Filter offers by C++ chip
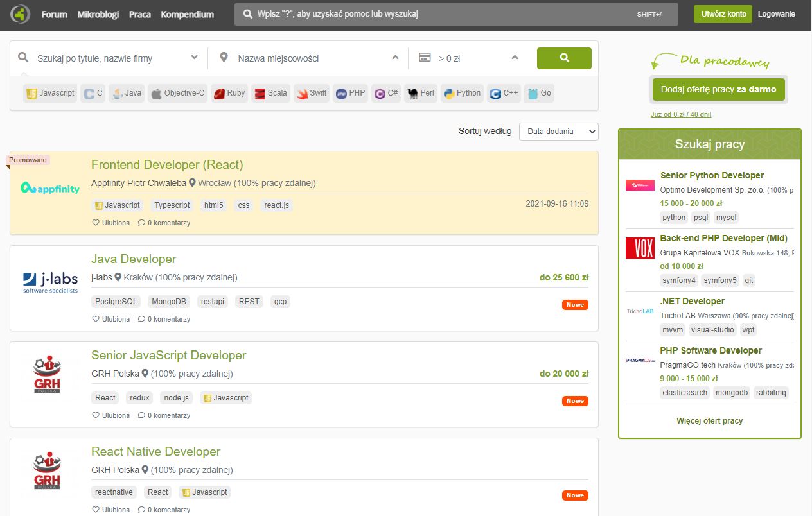812x516 pixels. 504,93
